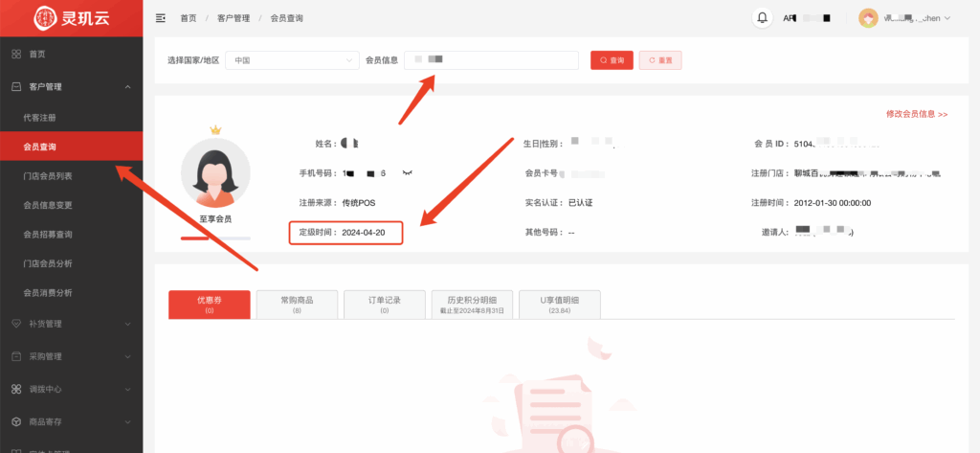Click the 修改会员信息 >> link
The image size is (980, 453).
[917, 115]
